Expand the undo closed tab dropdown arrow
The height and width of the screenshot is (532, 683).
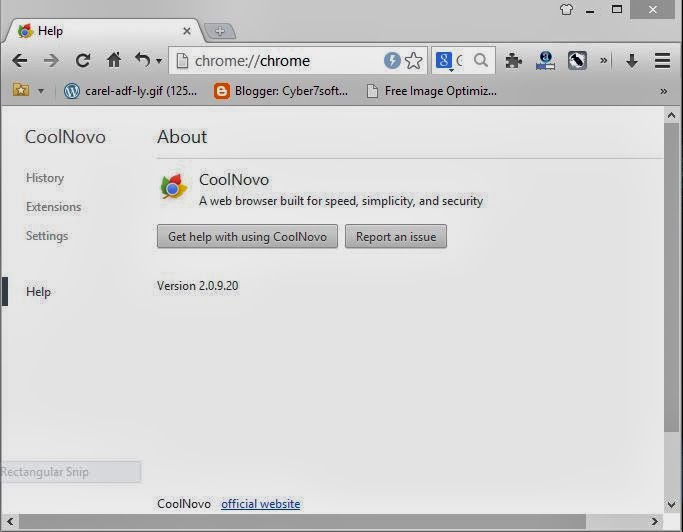(159, 61)
